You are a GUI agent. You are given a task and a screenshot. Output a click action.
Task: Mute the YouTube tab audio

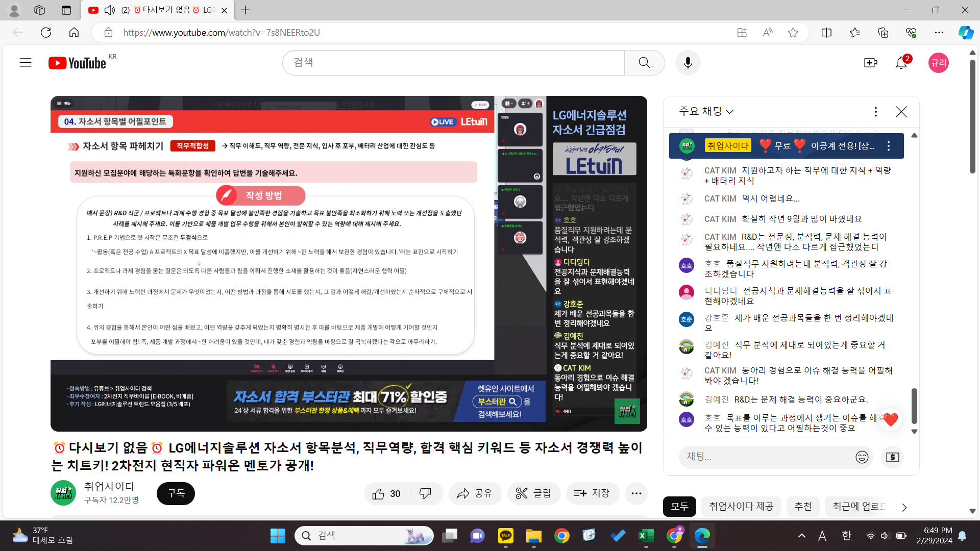pyautogui.click(x=110, y=10)
